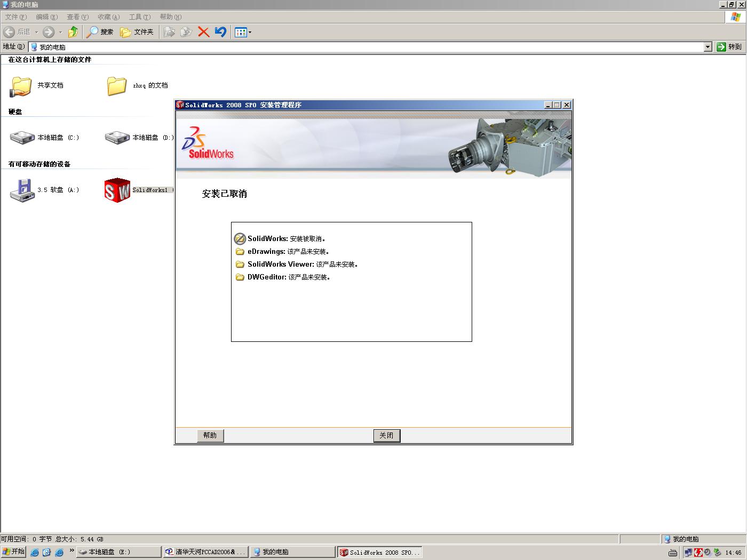The width and height of the screenshot is (747, 560).
Task: Click the DWGeditor folder icon
Action: coord(240,277)
